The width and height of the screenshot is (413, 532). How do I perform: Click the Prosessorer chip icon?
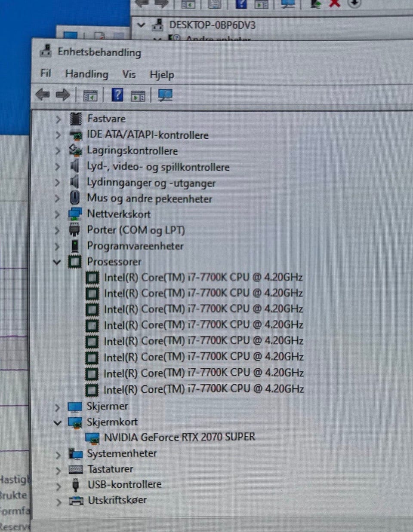[x=75, y=262]
